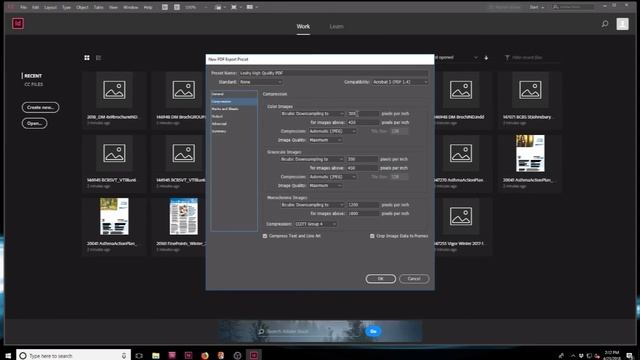Viewport: 640px width, 360px height.
Task: Open Grayscale Images Compression dropdown
Action: coord(332,177)
